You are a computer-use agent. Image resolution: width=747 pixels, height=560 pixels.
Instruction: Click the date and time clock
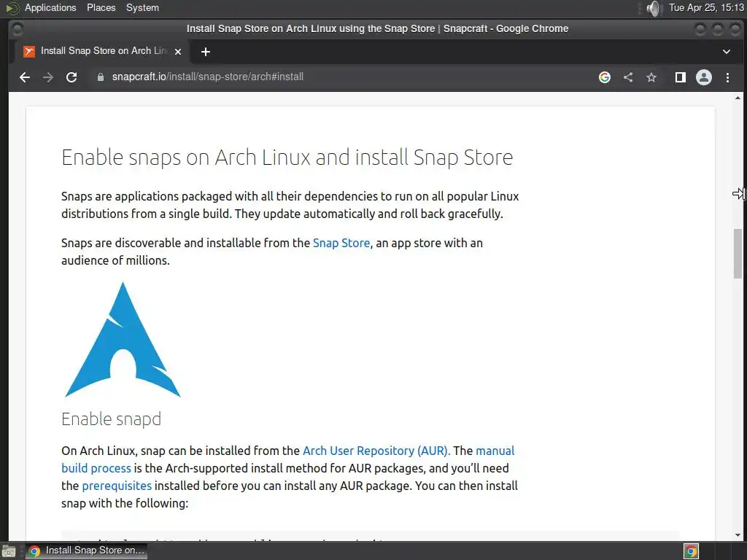pyautogui.click(x=706, y=7)
